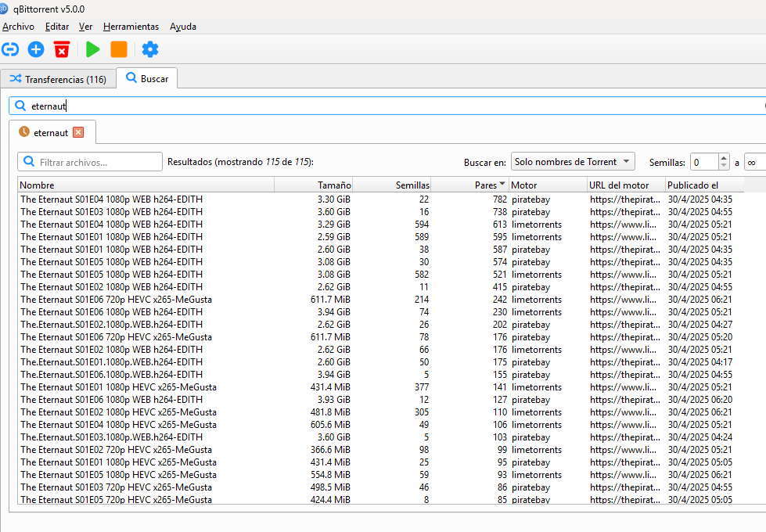766x532 pixels.
Task: Click the add torrent file plus icon
Action: 36,49
